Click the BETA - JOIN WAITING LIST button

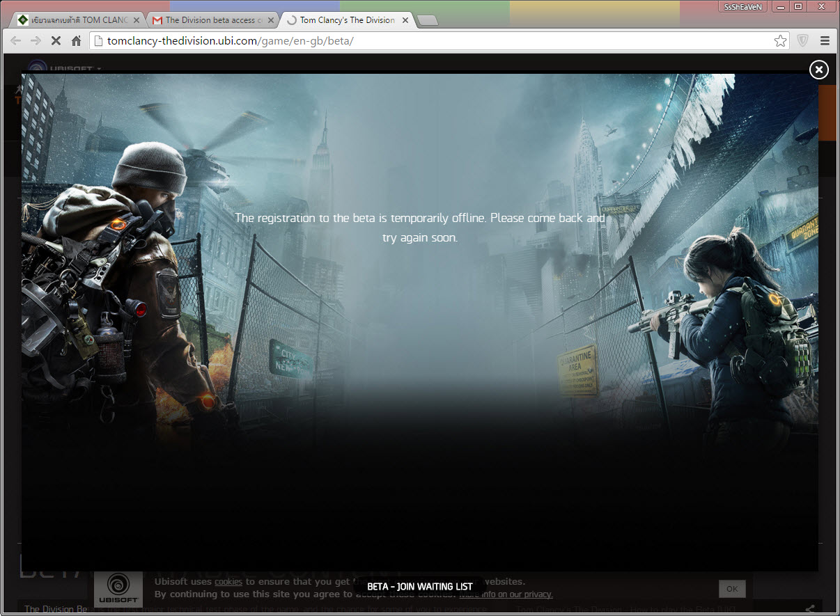coord(420,587)
